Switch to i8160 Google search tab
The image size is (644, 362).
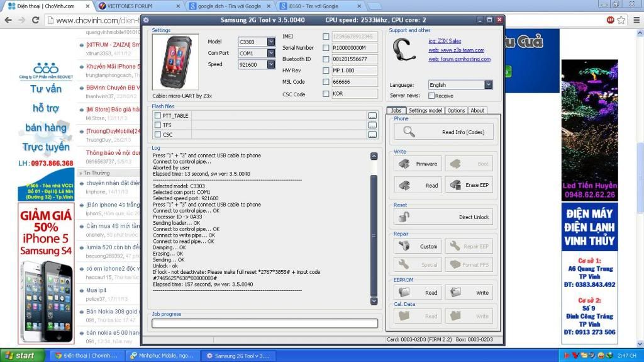click(320, 6)
